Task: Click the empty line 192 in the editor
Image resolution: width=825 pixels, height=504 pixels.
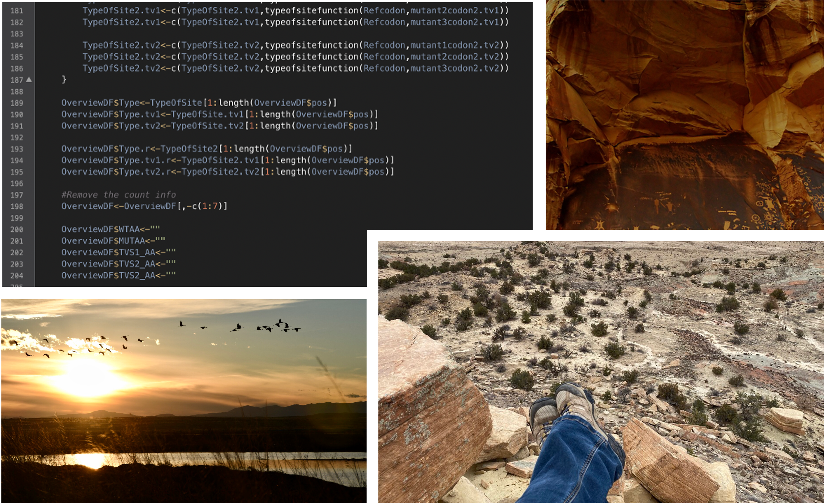Action: coord(208,137)
